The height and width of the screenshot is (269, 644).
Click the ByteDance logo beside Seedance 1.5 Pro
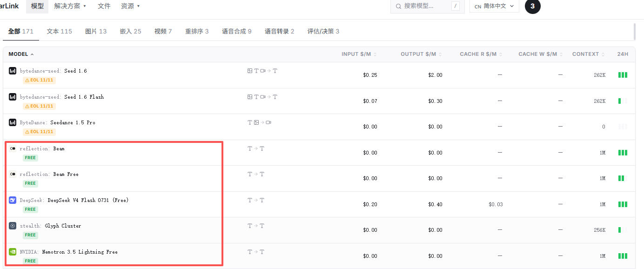[13, 122]
